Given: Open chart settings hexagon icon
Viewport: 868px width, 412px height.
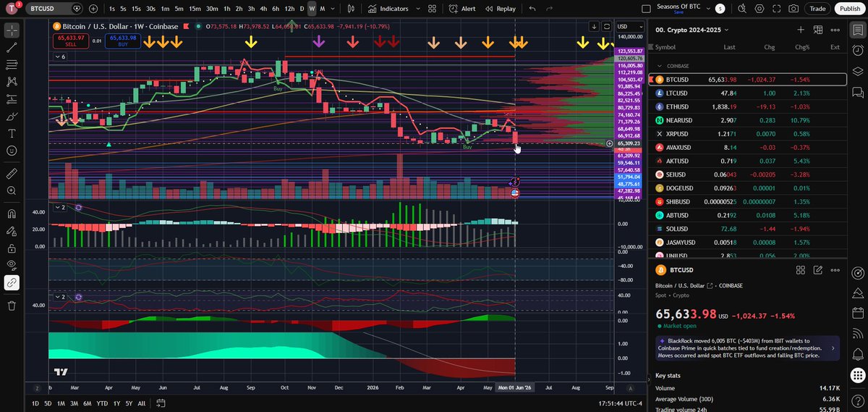Looking at the screenshot, I should coord(759,9).
